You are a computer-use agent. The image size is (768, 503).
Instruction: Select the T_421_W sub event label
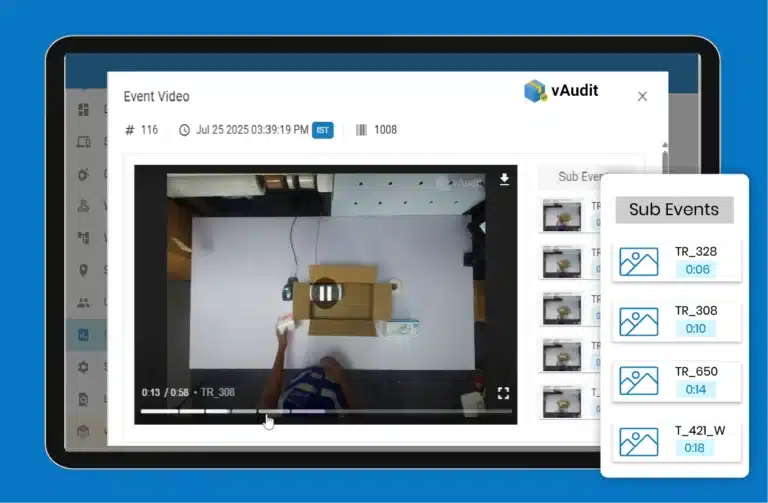point(700,431)
